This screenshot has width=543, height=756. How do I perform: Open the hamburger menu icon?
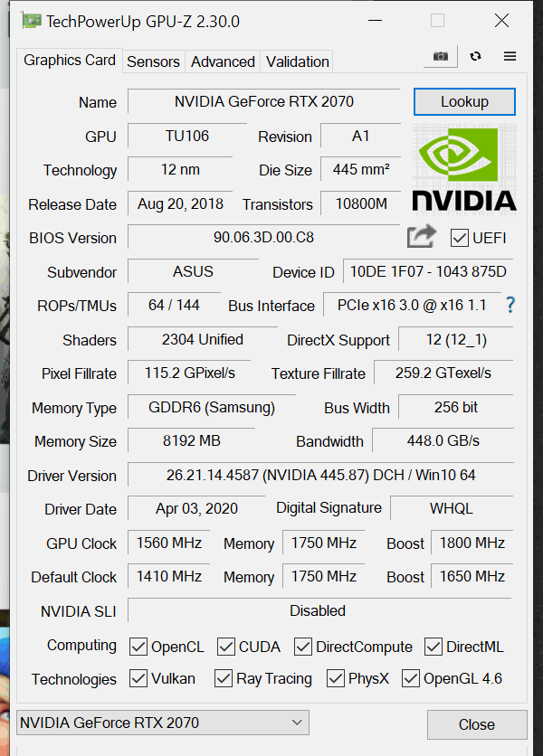click(x=510, y=56)
